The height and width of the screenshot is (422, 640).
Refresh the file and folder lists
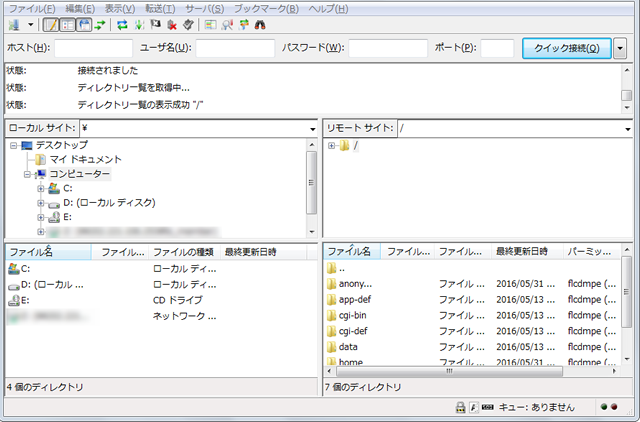122,25
